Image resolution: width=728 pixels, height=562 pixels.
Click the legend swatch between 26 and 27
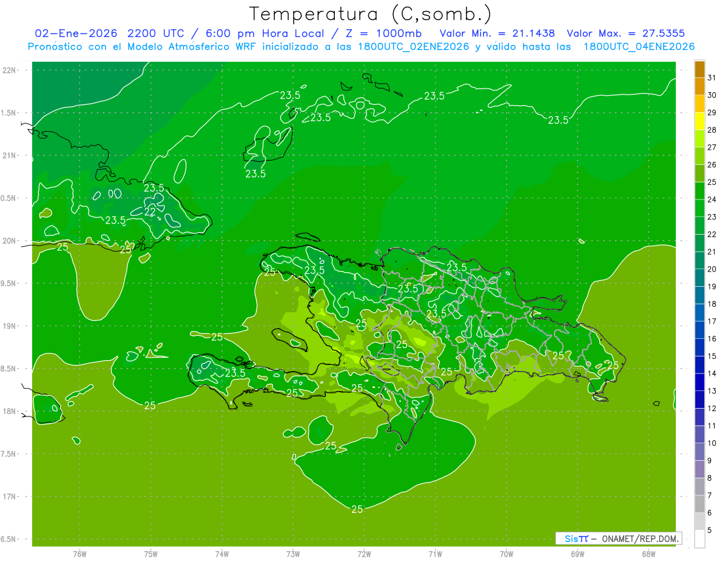click(699, 156)
